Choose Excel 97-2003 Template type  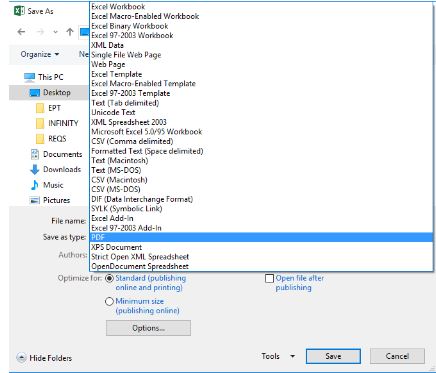point(262,93)
